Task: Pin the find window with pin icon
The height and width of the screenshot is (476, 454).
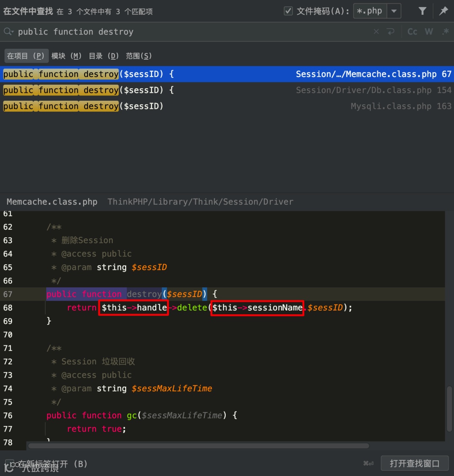Action: [x=443, y=11]
